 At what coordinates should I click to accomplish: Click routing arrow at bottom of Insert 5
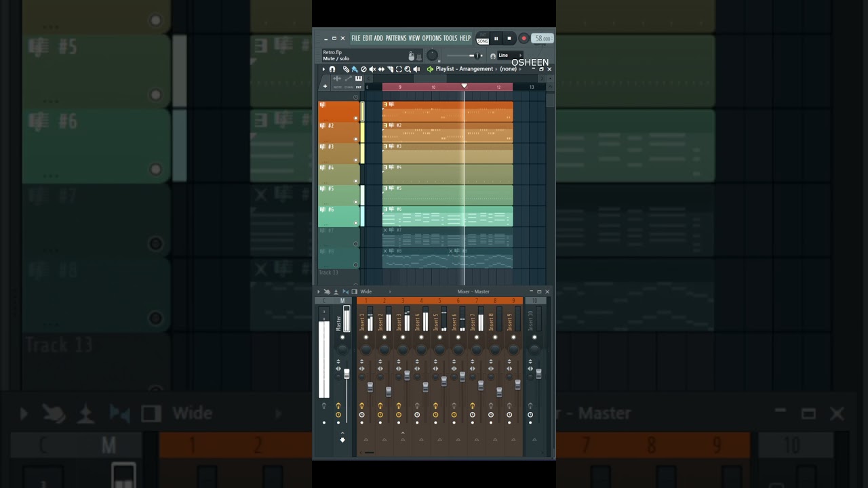point(439,439)
